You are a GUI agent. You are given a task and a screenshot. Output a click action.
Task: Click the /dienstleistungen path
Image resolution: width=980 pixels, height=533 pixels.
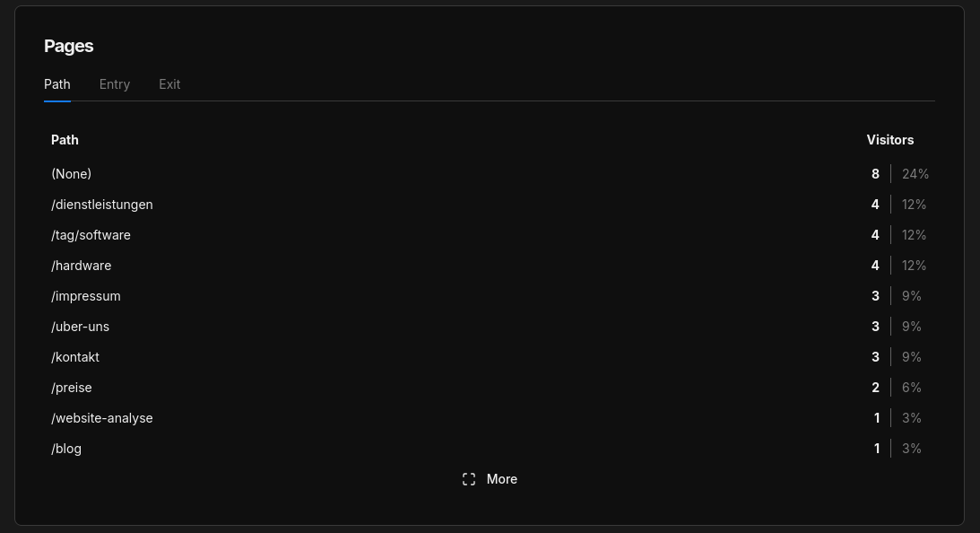102,205
